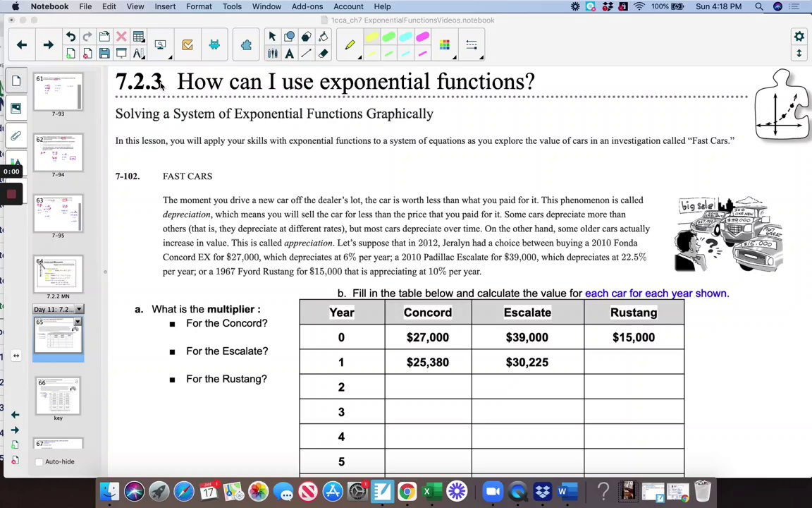Open the Insert menu
Screen dimensions: 812x508
pyautogui.click(x=165, y=7)
